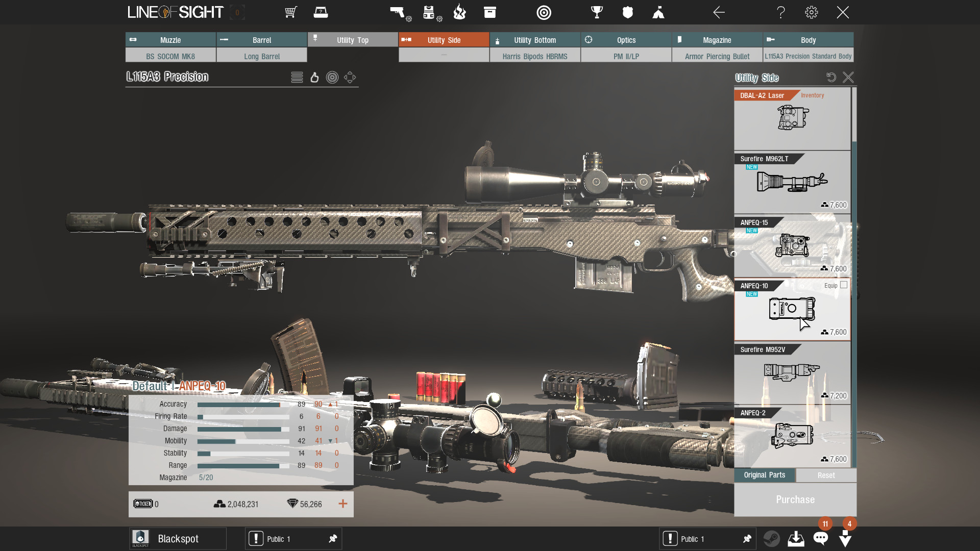Switch to the Optics tab
Viewport: 980px width, 551px height.
[x=626, y=40]
